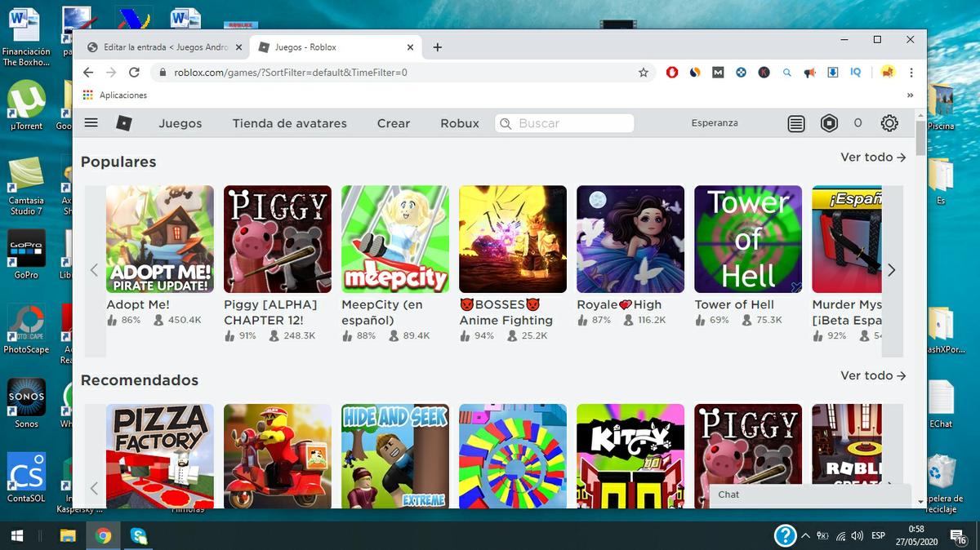Image resolution: width=980 pixels, height=550 pixels.
Task: Bookmark this page with the star icon
Action: [643, 73]
